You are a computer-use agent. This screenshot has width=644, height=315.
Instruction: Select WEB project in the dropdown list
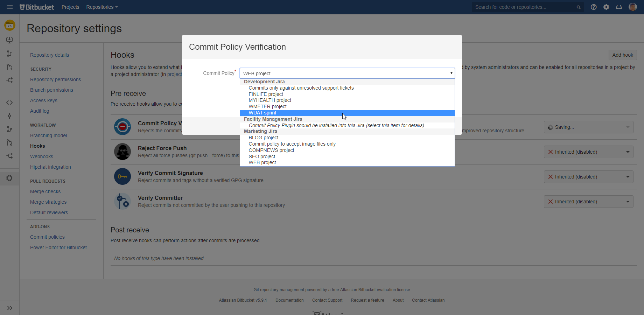point(347,162)
